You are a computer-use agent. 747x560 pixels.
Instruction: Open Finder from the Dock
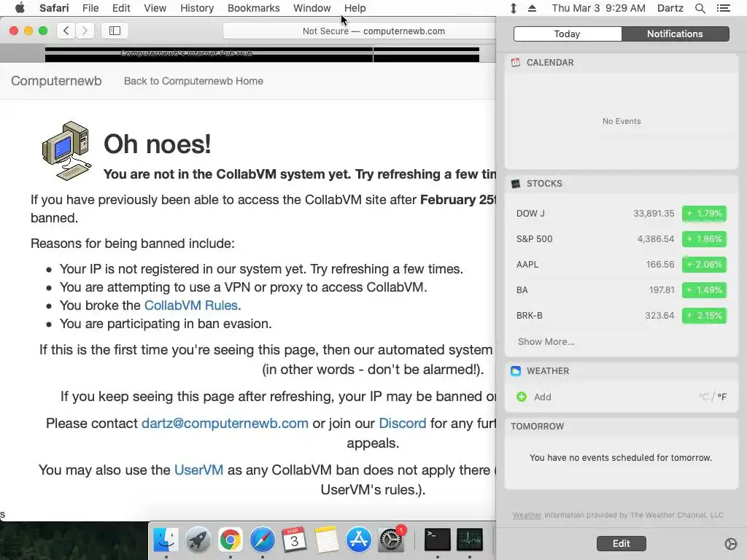166,540
